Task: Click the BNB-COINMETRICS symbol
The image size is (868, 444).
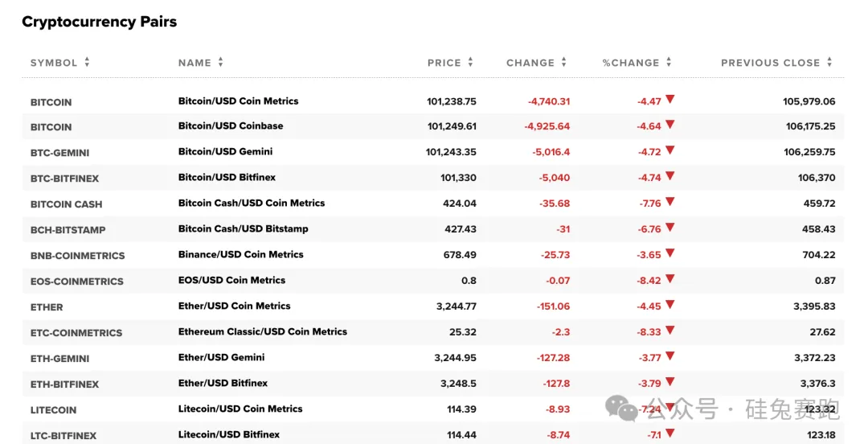Action: click(x=77, y=256)
